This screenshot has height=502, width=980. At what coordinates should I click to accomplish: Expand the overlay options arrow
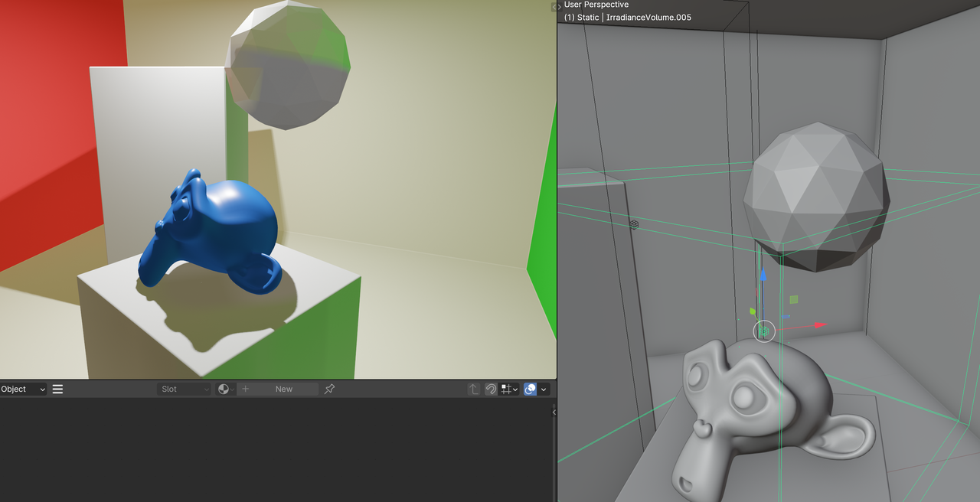pyautogui.click(x=544, y=390)
